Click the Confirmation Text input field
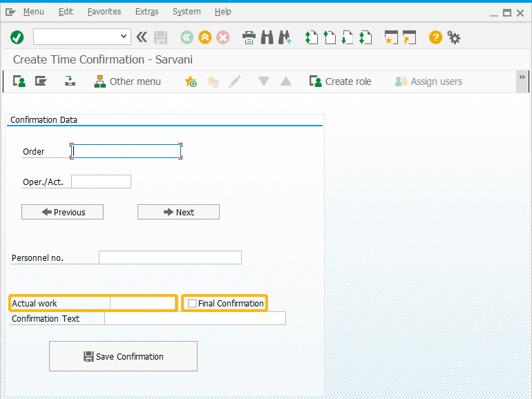Screen dimensions: 532x399 [195, 318]
